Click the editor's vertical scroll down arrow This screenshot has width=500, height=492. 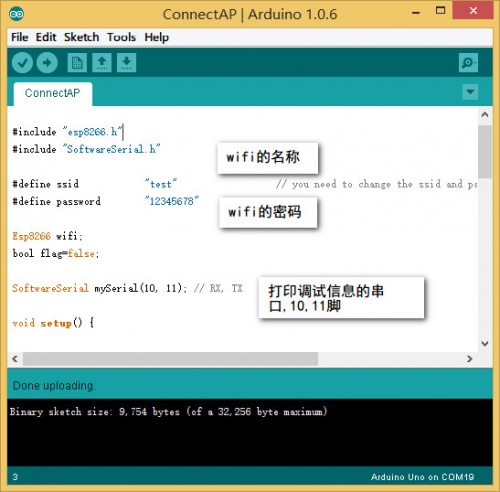pyautogui.click(x=485, y=343)
